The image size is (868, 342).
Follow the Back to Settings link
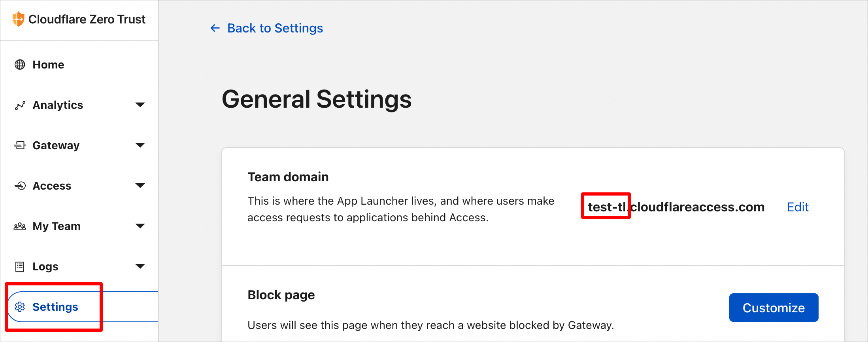pyautogui.click(x=275, y=28)
